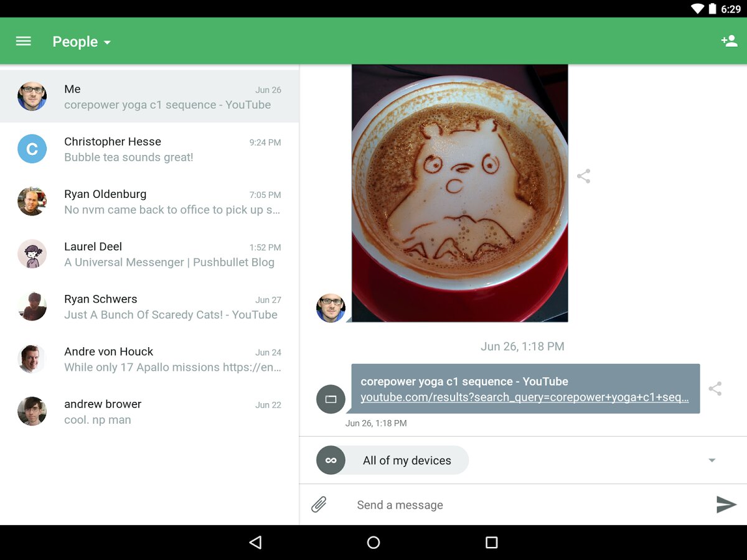This screenshot has width=747, height=560.
Task: Tap Ryan Schwers' avatar
Action: pyautogui.click(x=32, y=307)
